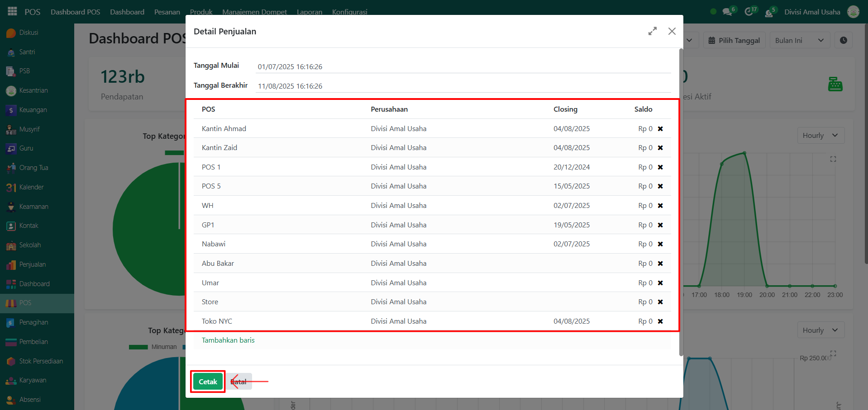This screenshot has width=868, height=410.
Task: Click Tambahkan baris link
Action: tap(228, 340)
